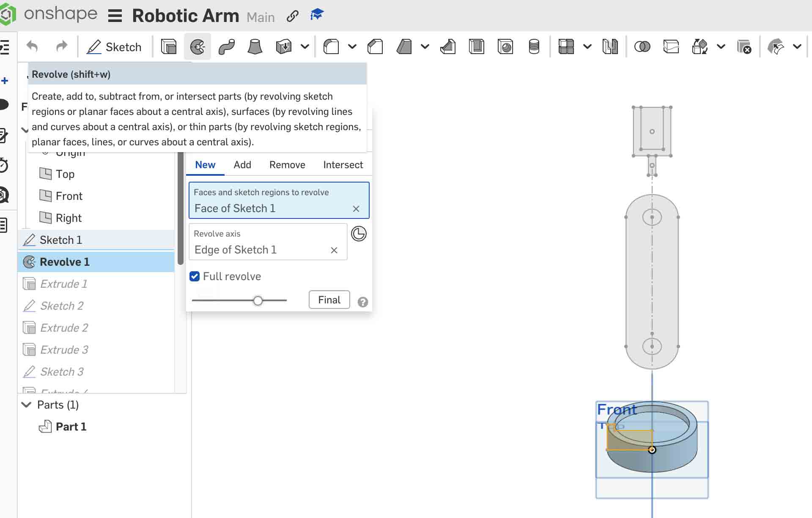Select the Split tool

[x=671, y=46]
